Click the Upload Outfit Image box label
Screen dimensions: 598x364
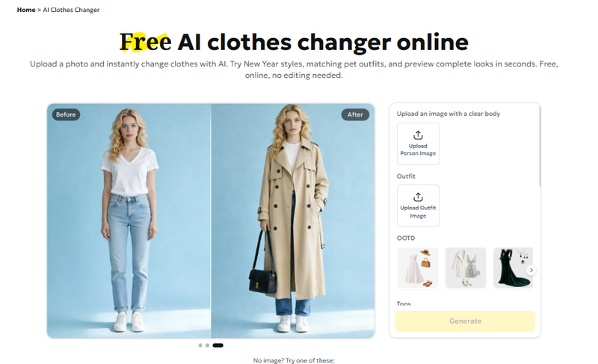(x=418, y=212)
